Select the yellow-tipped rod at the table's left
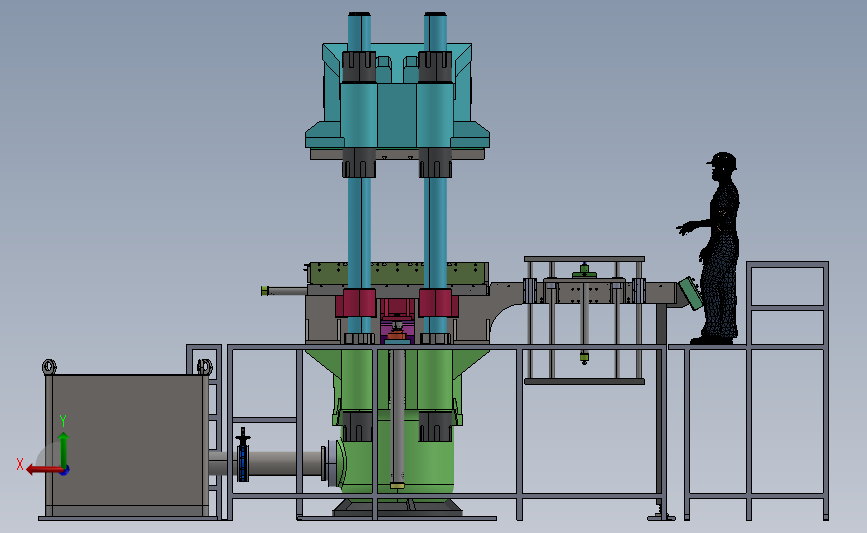 point(284,291)
